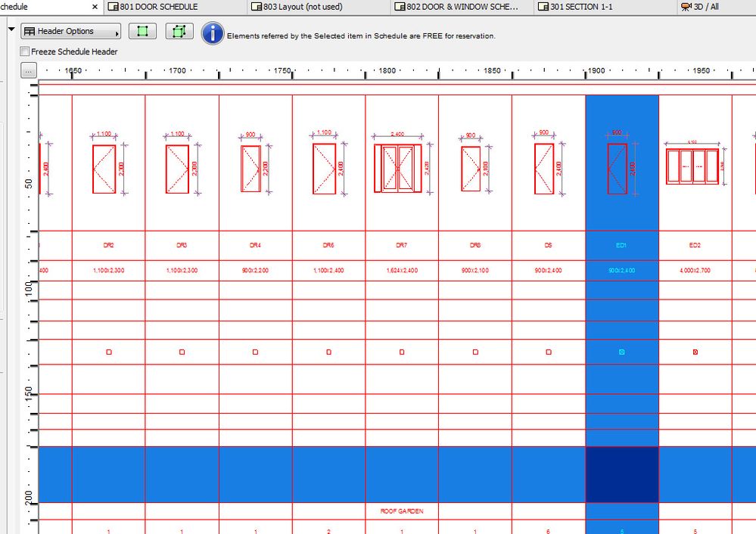
Task: Click the DR7 label cell
Action: (x=402, y=245)
